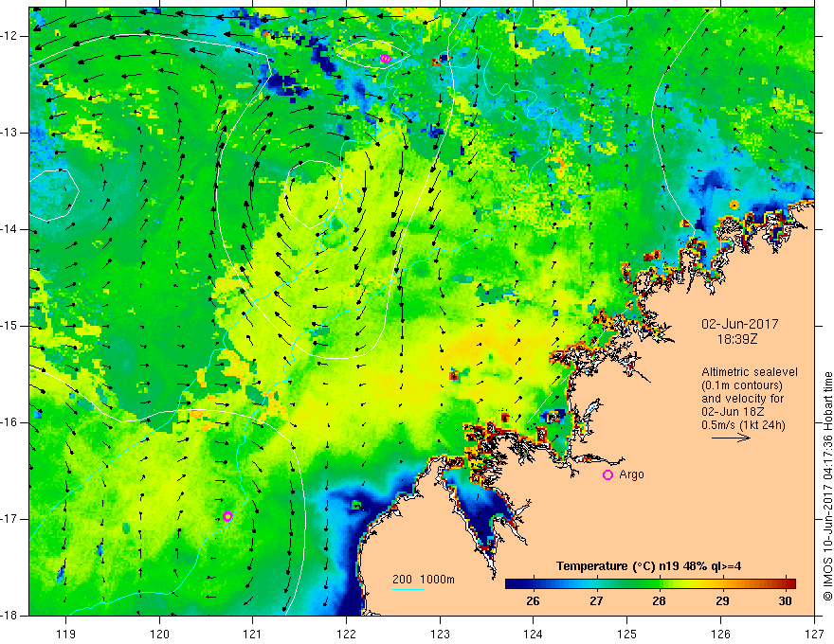The height and width of the screenshot is (644, 834).
Task: Click the longitude axis label '120'
Action: coord(159,634)
